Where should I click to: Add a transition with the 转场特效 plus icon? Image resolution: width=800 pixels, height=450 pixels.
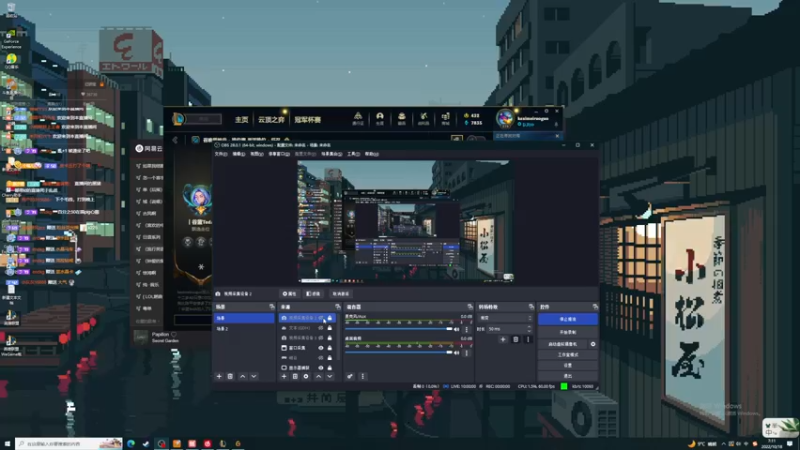503,339
